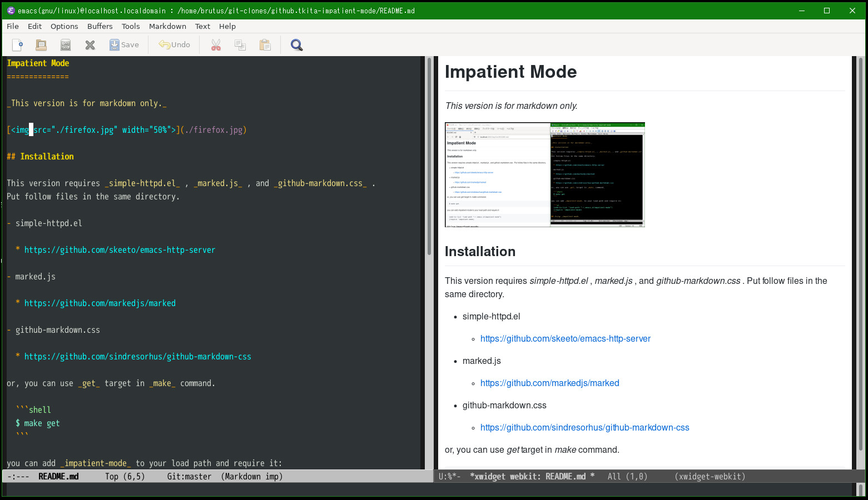Open the Edit menu
868x500 pixels.
tap(34, 26)
